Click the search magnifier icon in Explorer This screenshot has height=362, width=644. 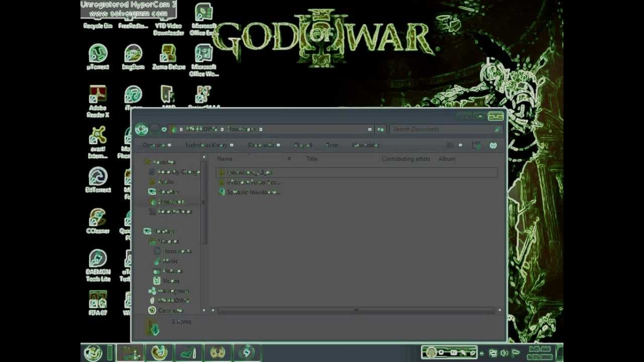pyautogui.click(x=497, y=129)
